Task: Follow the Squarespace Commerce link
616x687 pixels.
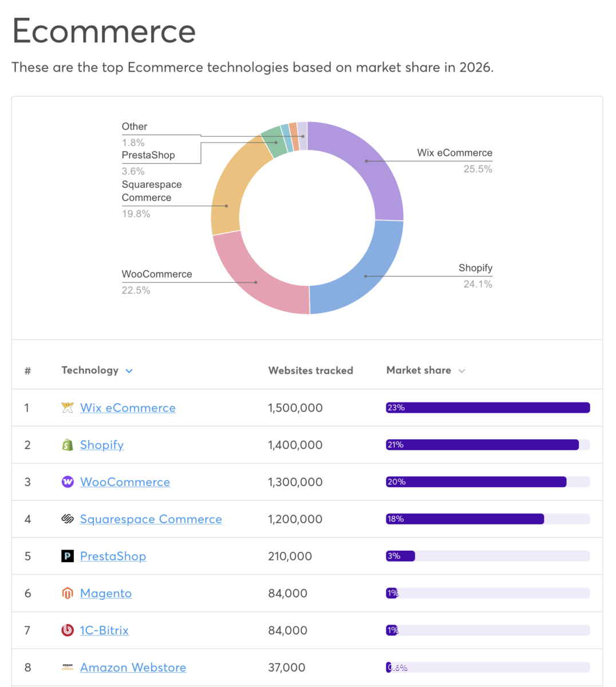Action: coord(151,519)
